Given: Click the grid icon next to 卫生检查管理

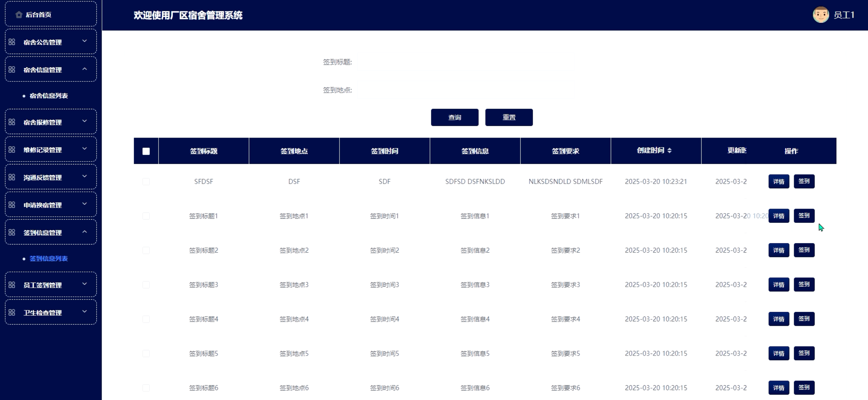Looking at the screenshot, I should pos(12,312).
